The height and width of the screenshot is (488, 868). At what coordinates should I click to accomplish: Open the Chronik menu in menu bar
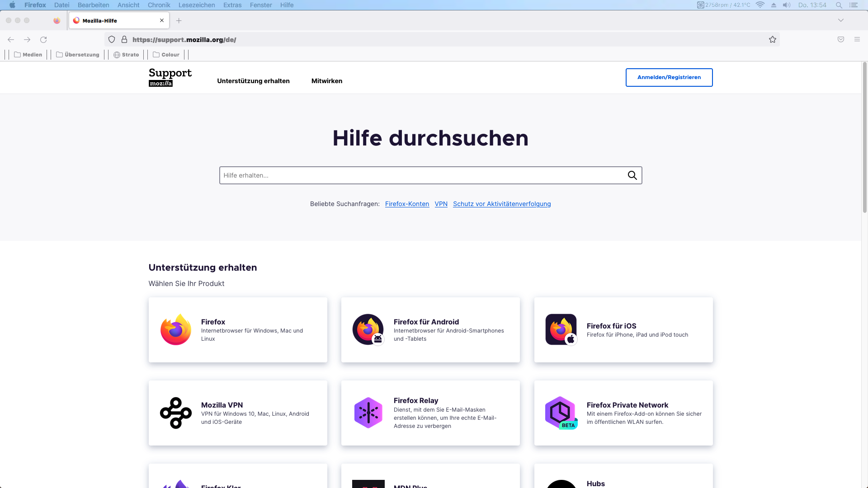point(159,5)
